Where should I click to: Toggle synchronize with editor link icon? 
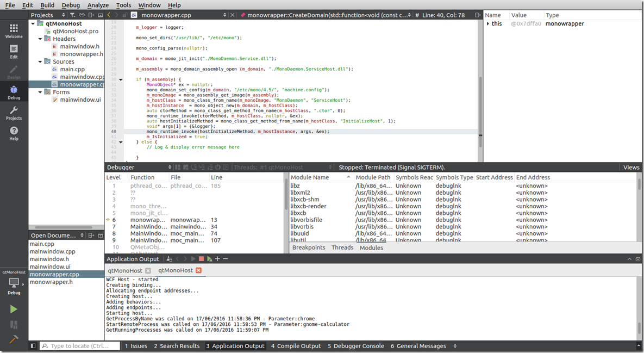click(x=82, y=15)
